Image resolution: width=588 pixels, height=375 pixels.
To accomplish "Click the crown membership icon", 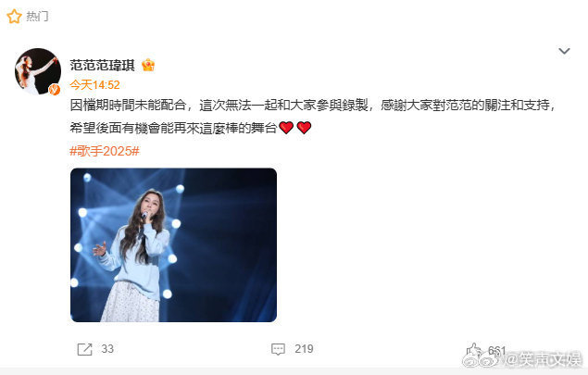I will (x=148, y=65).
